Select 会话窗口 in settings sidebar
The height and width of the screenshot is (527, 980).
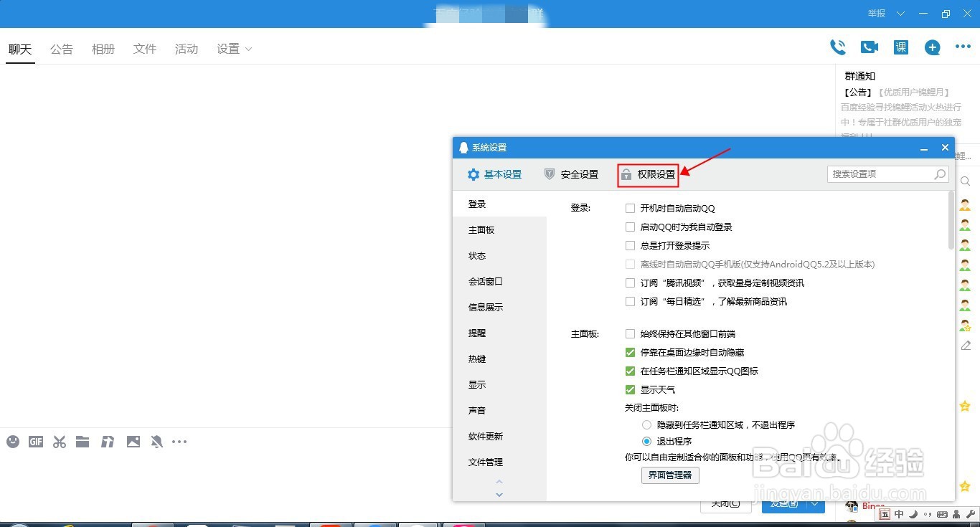pyautogui.click(x=499, y=282)
